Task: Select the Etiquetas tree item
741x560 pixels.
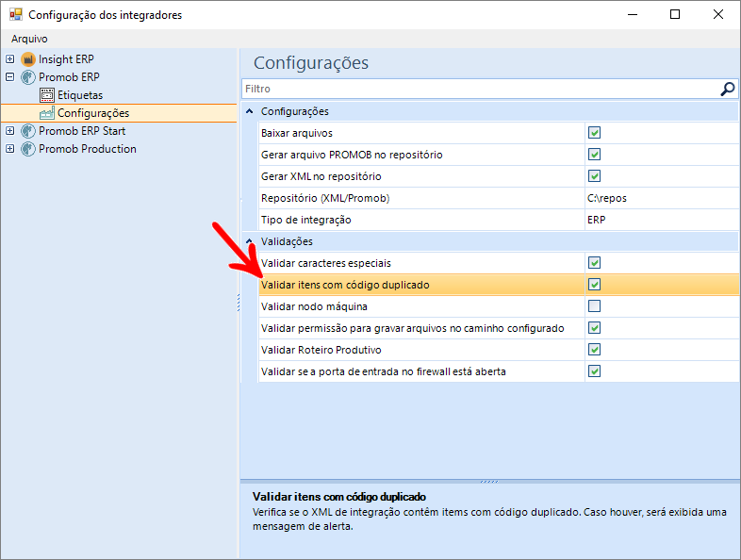Action: [x=80, y=95]
